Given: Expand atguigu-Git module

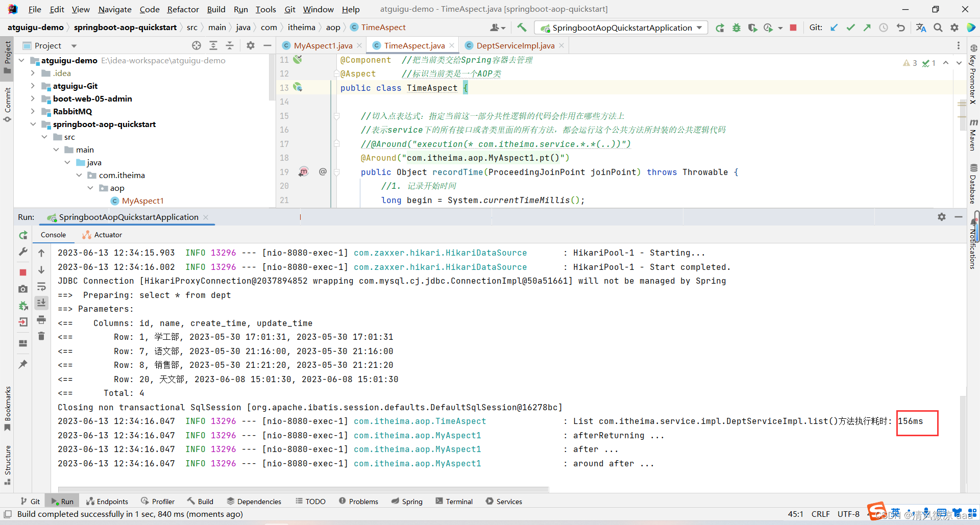Looking at the screenshot, I should 33,86.
